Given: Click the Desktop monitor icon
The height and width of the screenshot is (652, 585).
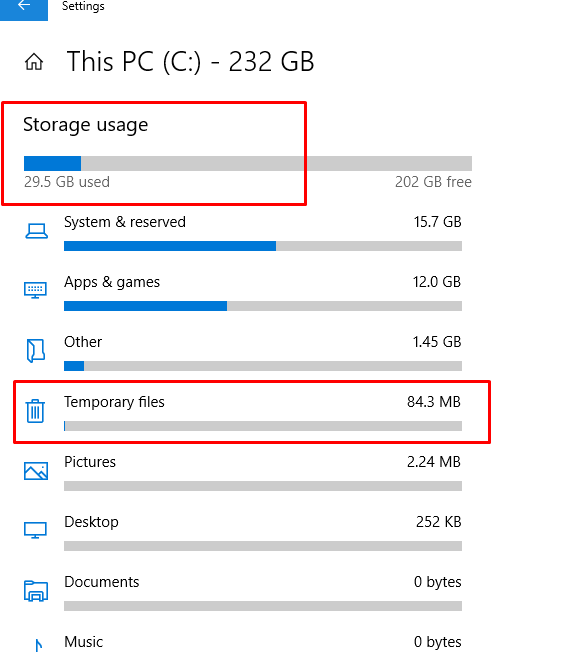Looking at the screenshot, I should click(x=35, y=531).
